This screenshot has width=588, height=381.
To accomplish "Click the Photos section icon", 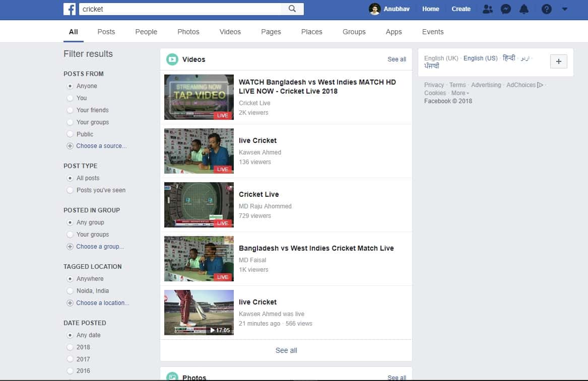I will coord(172,376).
